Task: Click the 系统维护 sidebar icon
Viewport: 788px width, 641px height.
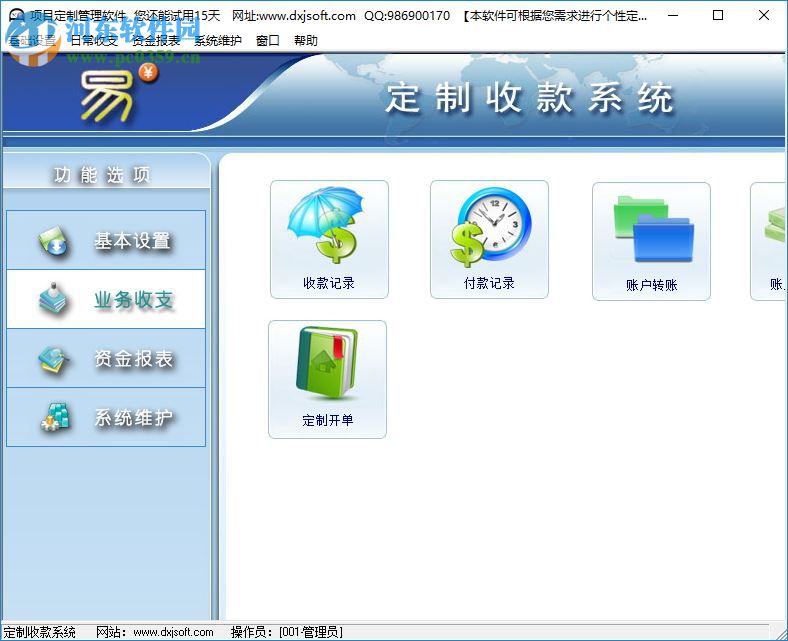Action: pos(55,417)
